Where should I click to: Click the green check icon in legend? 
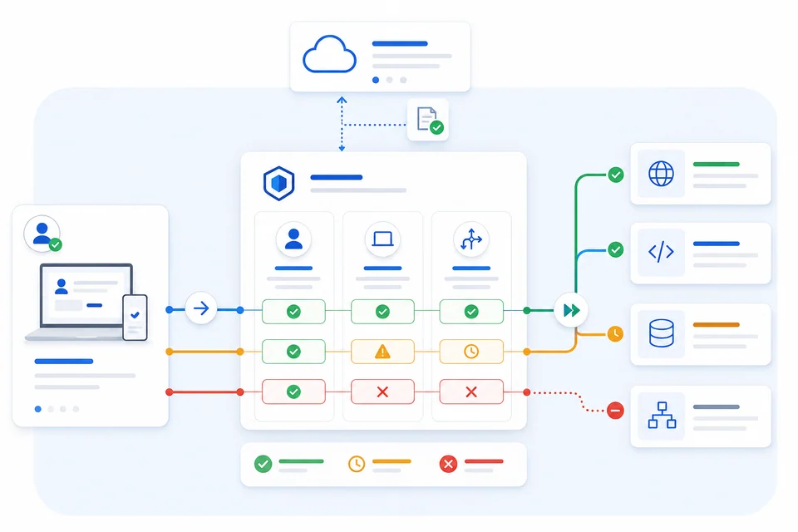click(264, 464)
